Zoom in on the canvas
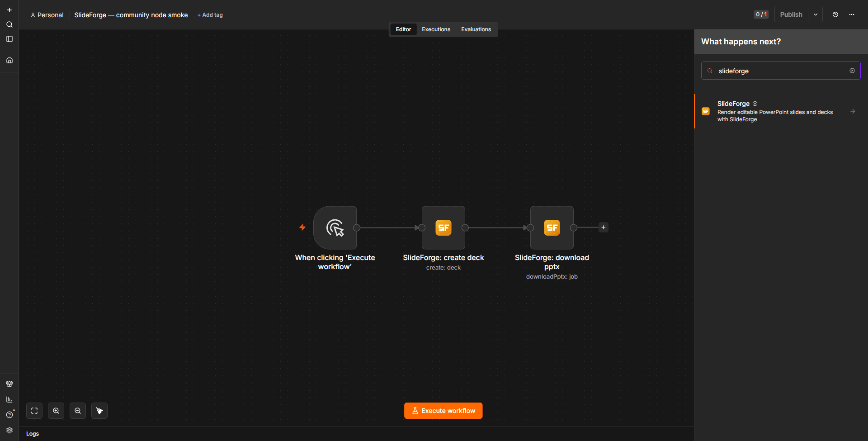This screenshot has height=441, width=868. click(56, 411)
